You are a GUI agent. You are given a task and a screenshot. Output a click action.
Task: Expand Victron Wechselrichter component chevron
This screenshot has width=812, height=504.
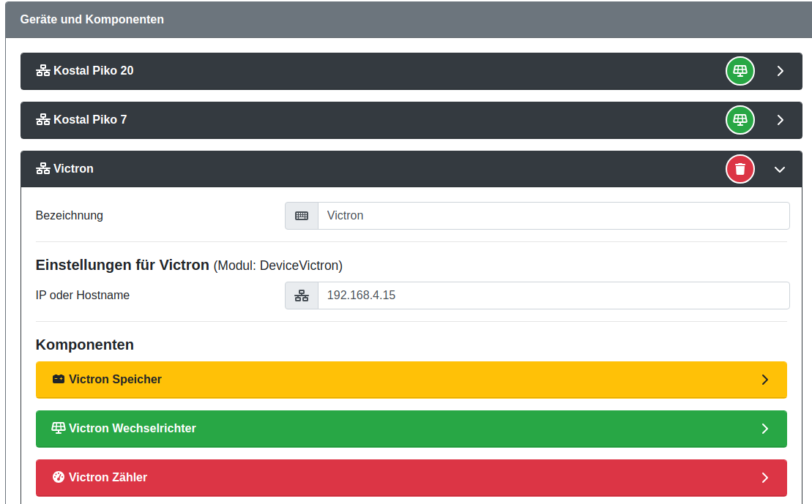[765, 429]
